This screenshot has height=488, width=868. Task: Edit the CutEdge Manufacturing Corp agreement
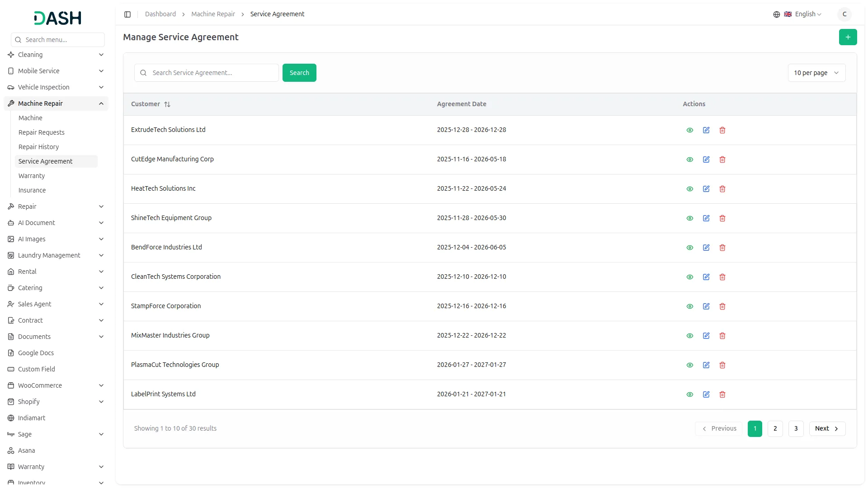(x=706, y=160)
